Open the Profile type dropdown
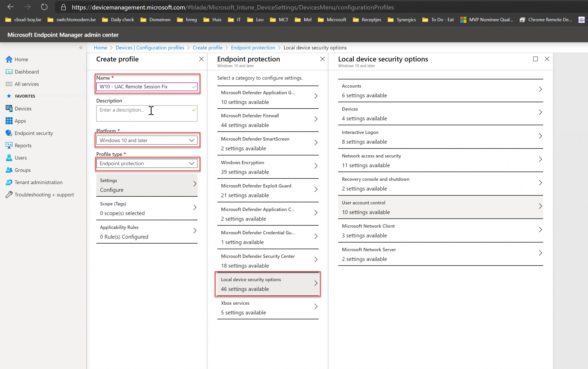The width and height of the screenshot is (588, 369). tap(147, 163)
